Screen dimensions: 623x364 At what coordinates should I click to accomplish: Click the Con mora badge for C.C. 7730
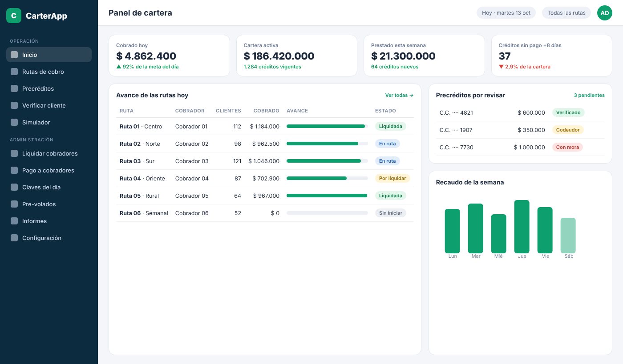[x=567, y=147]
